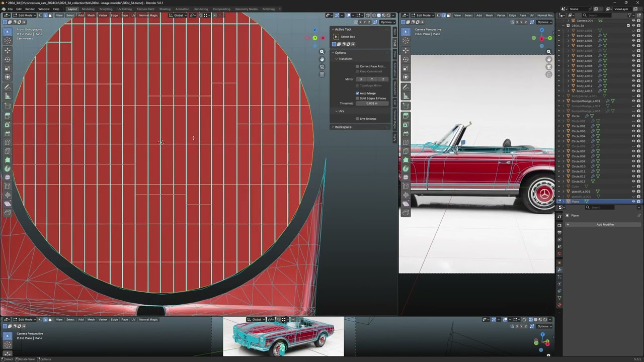Select the Annotate tool in the left viewport toolbar
This screenshot has height=362, width=644.
coord(8,87)
